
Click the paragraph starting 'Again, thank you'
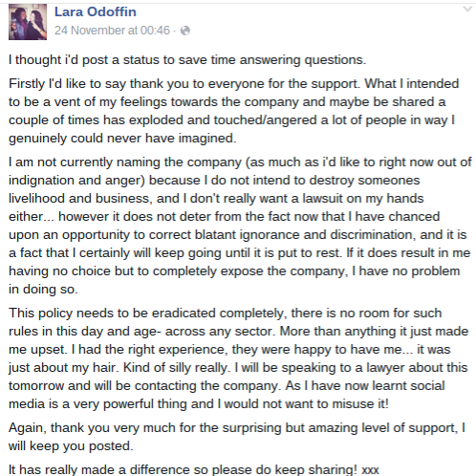(x=237, y=437)
